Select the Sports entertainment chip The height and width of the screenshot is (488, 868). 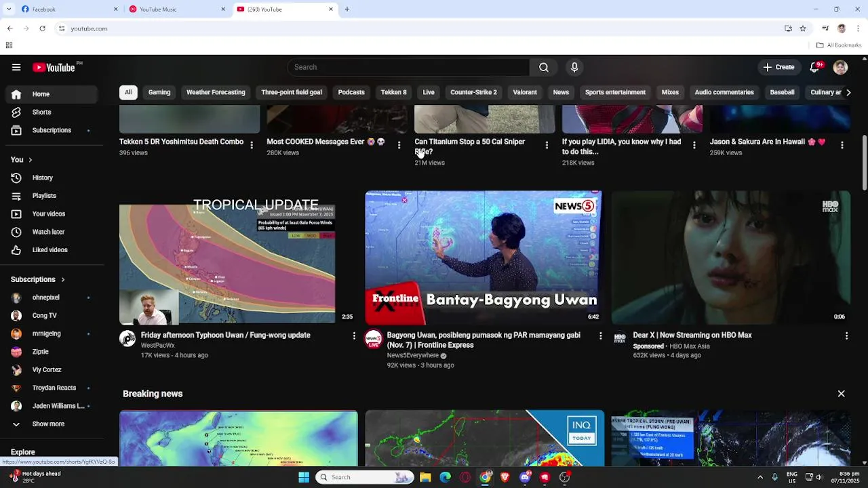(615, 92)
